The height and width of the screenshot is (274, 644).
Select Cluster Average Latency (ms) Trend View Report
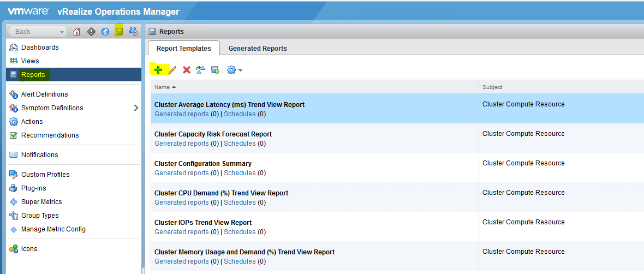pos(229,104)
